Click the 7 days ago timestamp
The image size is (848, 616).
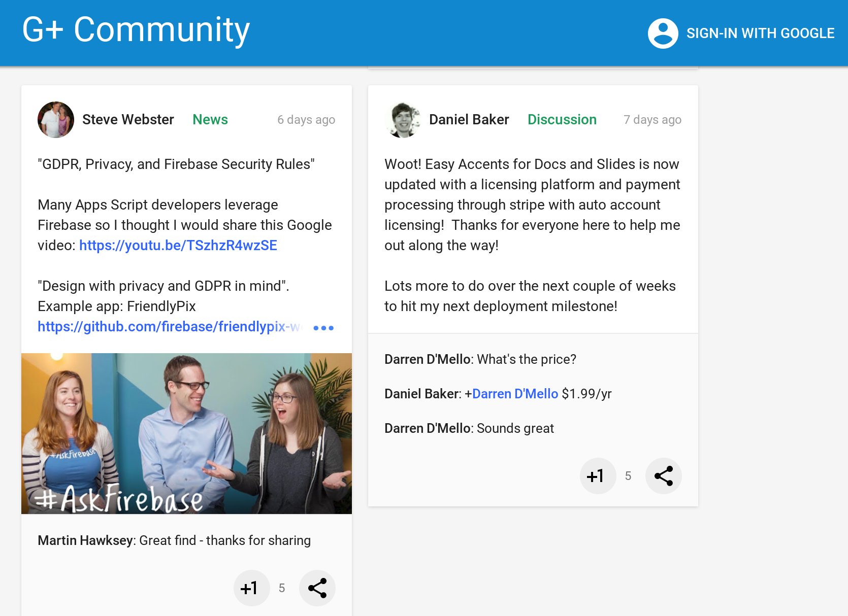(x=652, y=120)
